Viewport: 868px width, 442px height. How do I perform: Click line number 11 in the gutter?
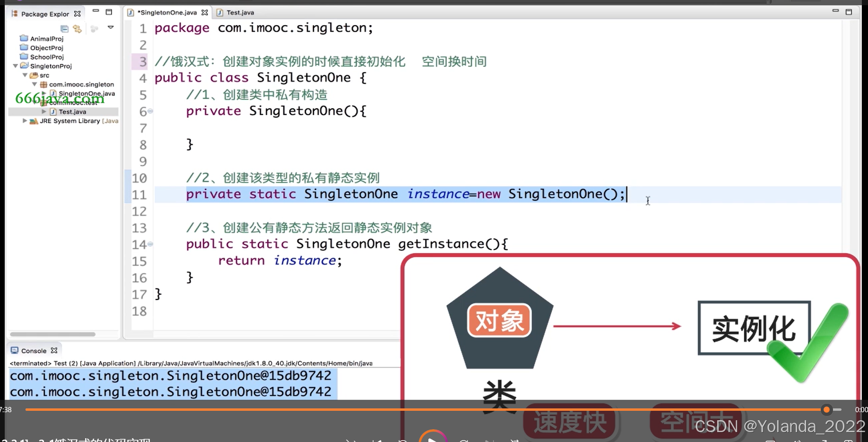click(139, 194)
